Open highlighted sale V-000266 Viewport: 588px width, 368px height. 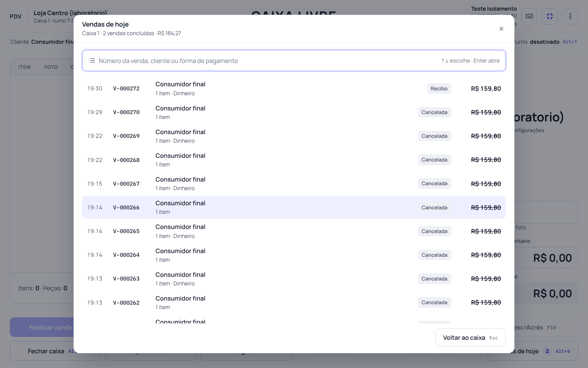coord(294,207)
